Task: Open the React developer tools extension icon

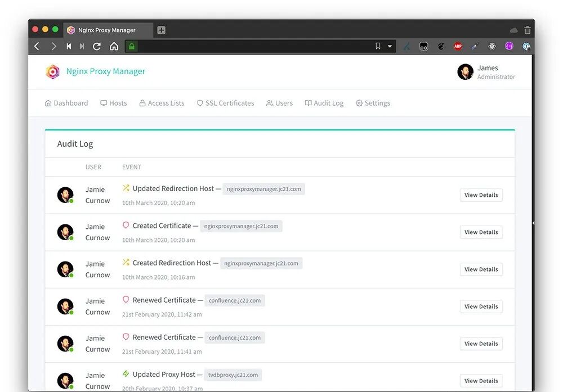Action: point(492,46)
